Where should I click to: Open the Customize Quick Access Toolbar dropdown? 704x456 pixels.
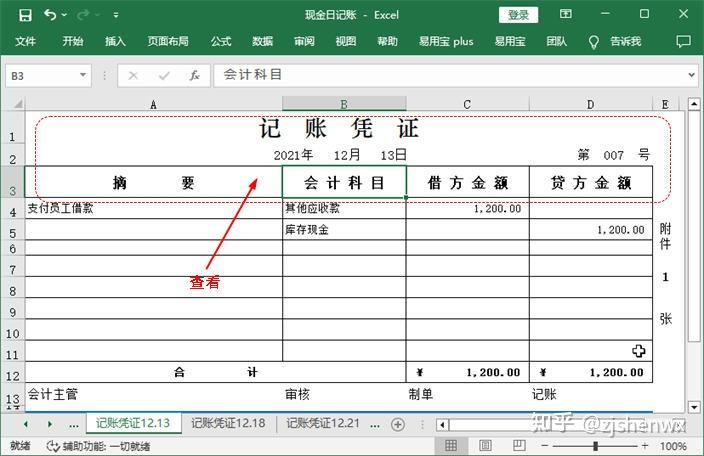(x=117, y=16)
